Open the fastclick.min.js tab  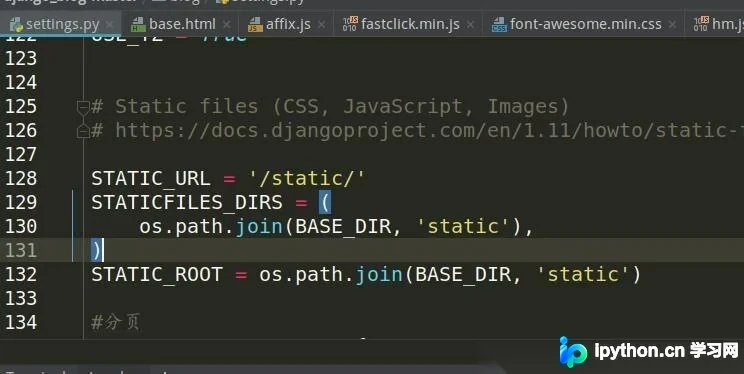[x=408, y=24]
